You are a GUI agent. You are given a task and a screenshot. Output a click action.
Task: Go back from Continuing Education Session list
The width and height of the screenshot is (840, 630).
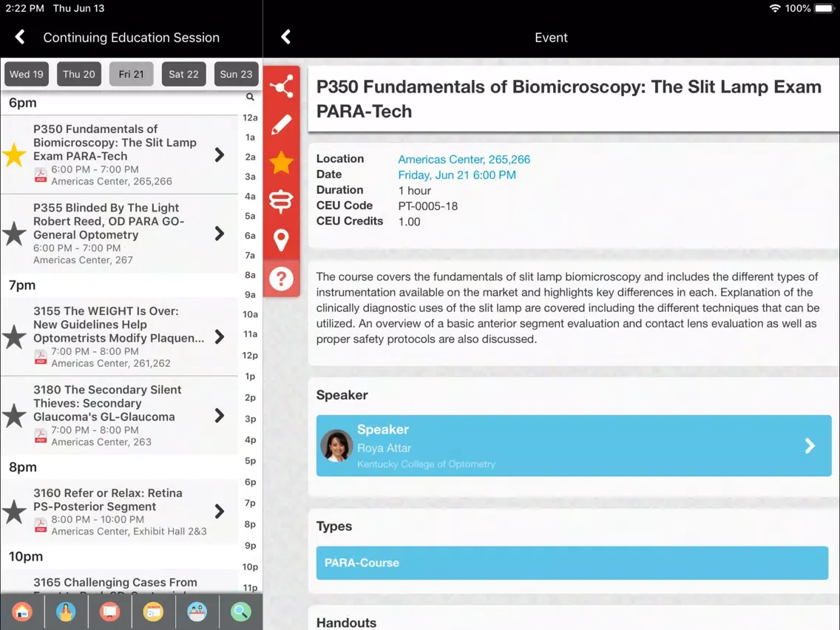20,37
